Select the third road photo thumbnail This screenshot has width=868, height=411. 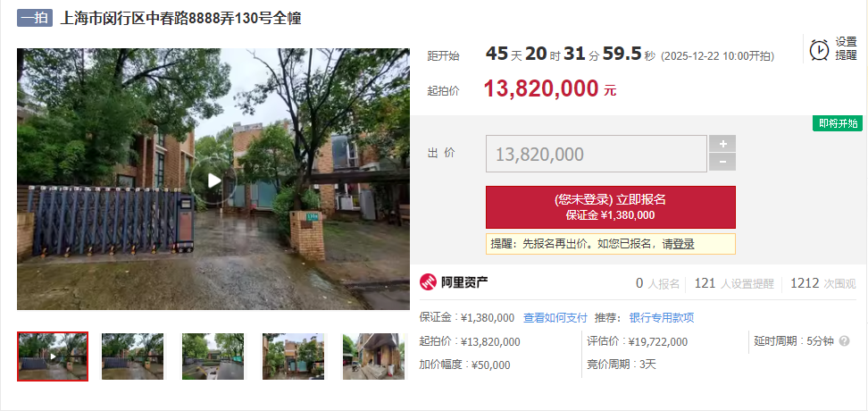coord(213,356)
